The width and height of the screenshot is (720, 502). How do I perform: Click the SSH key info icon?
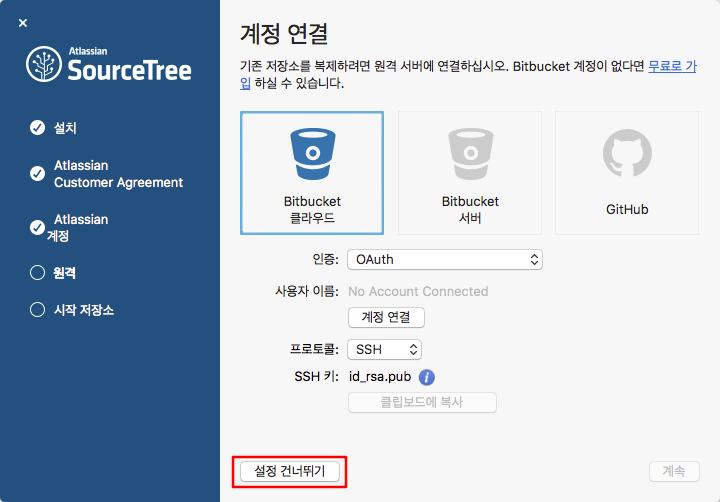tap(427, 377)
